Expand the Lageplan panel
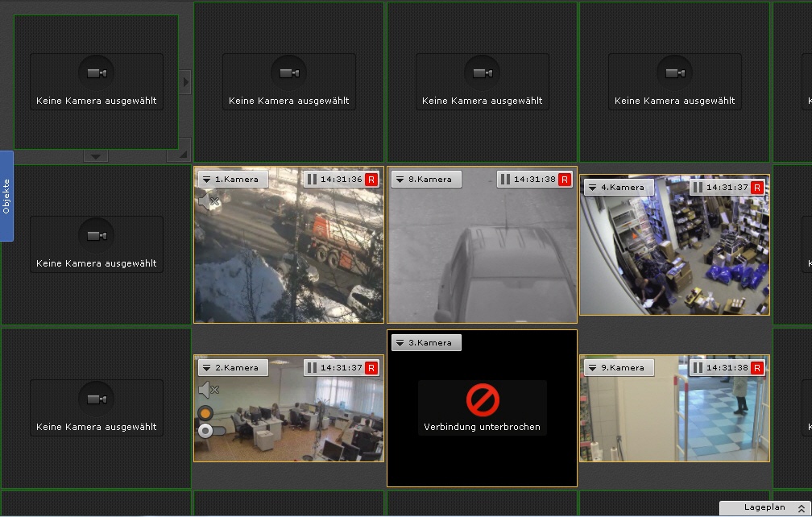 pyautogui.click(x=765, y=507)
